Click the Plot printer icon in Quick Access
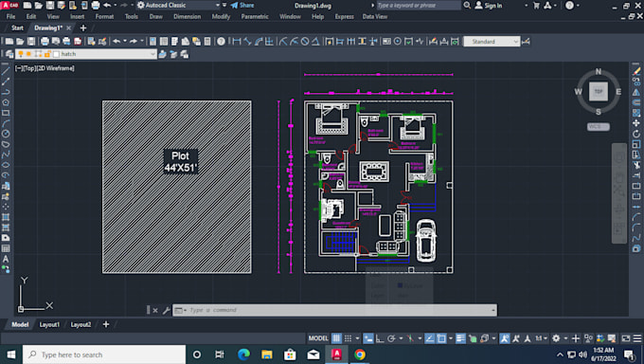Viewport: 644px width, 364px height. tap(96, 6)
